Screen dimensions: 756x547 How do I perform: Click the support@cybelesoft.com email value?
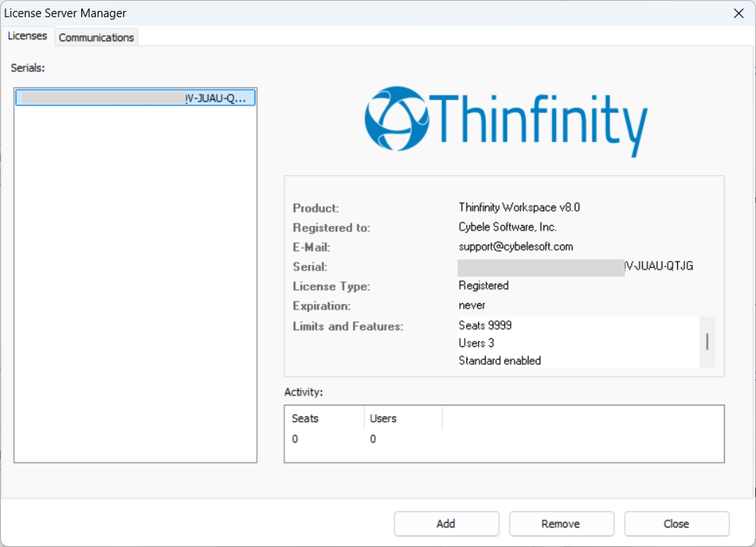[x=515, y=247]
